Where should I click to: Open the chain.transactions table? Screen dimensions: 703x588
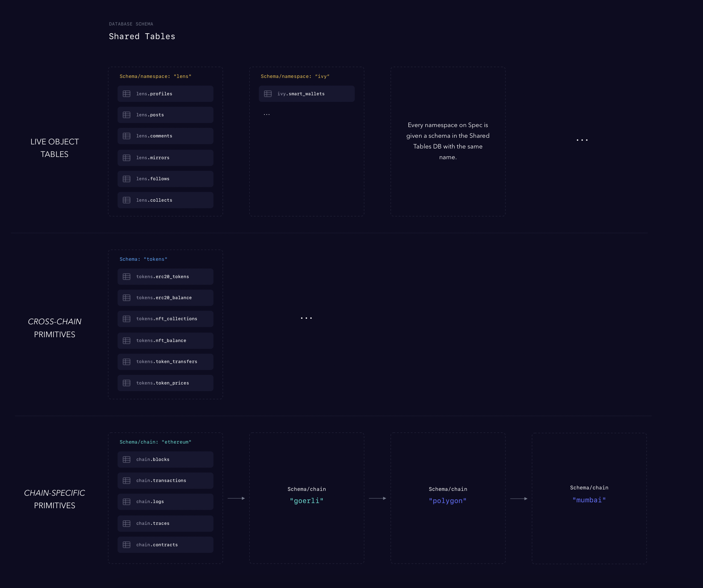click(165, 480)
